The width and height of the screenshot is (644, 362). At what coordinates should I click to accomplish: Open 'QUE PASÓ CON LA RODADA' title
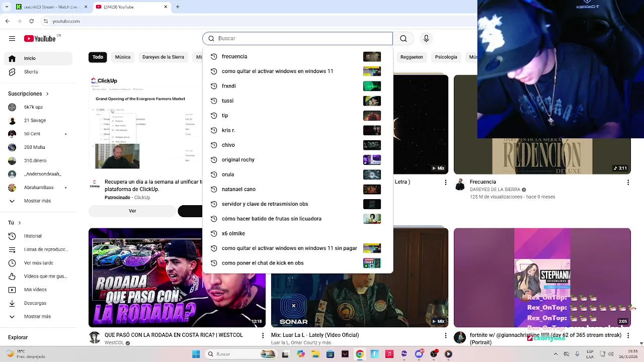point(174,335)
